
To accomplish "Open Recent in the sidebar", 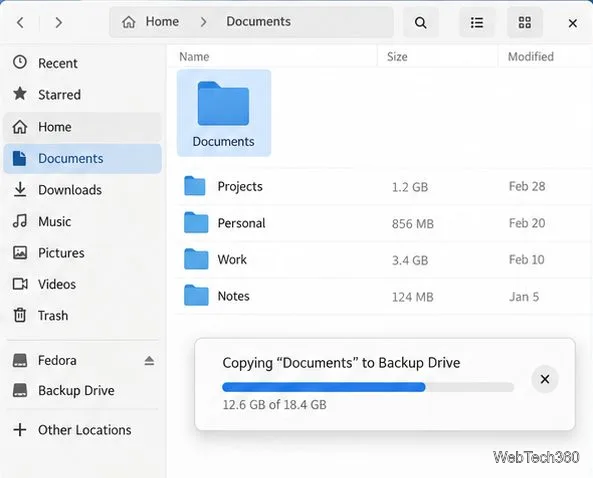I will 82,63.
